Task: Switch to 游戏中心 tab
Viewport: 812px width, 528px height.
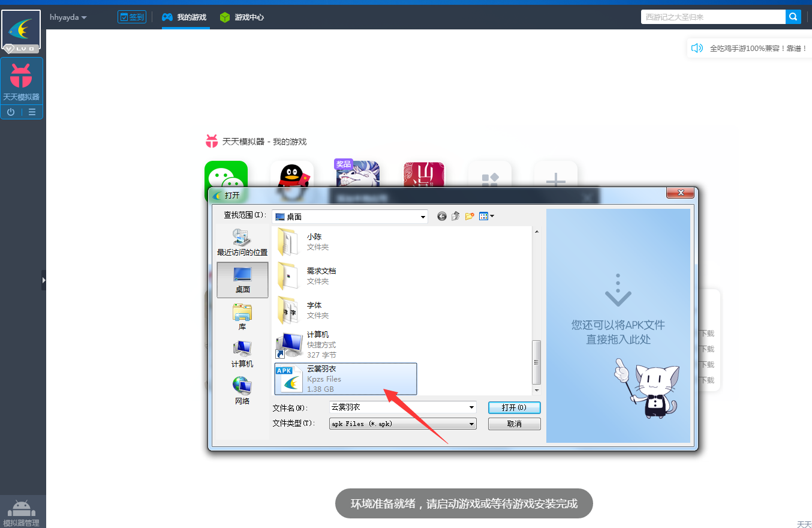Action: pyautogui.click(x=242, y=17)
